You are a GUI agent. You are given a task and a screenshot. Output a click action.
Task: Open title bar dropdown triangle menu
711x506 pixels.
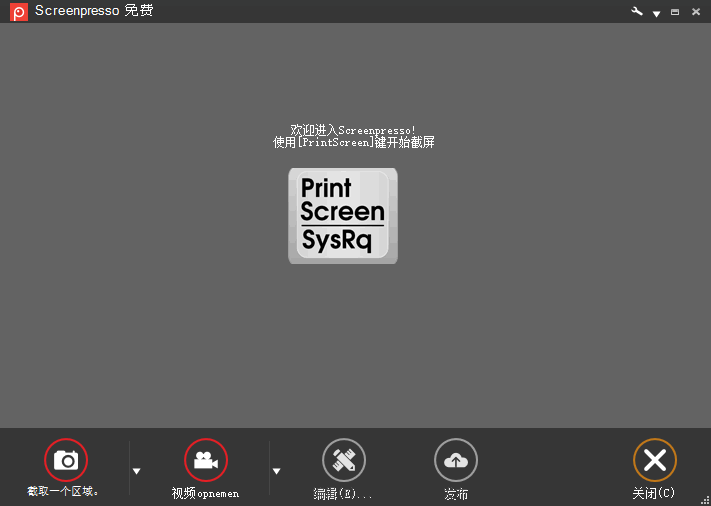coord(656,14)
